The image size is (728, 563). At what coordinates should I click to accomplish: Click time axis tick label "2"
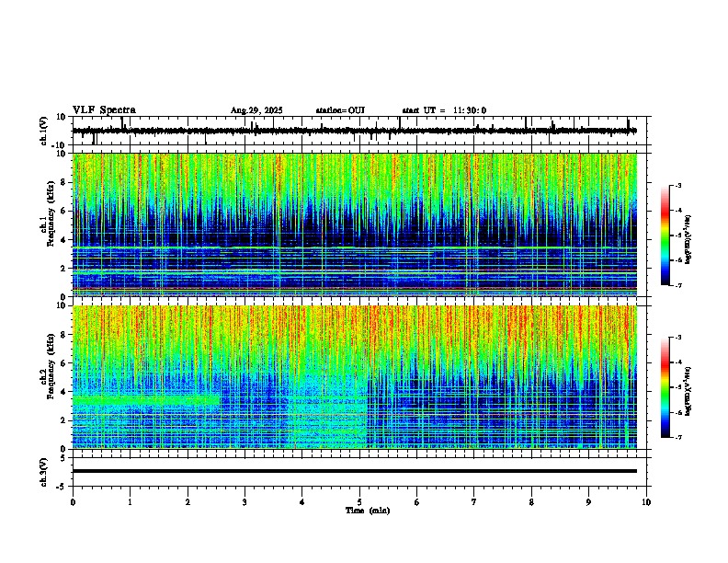click(188, 502)
